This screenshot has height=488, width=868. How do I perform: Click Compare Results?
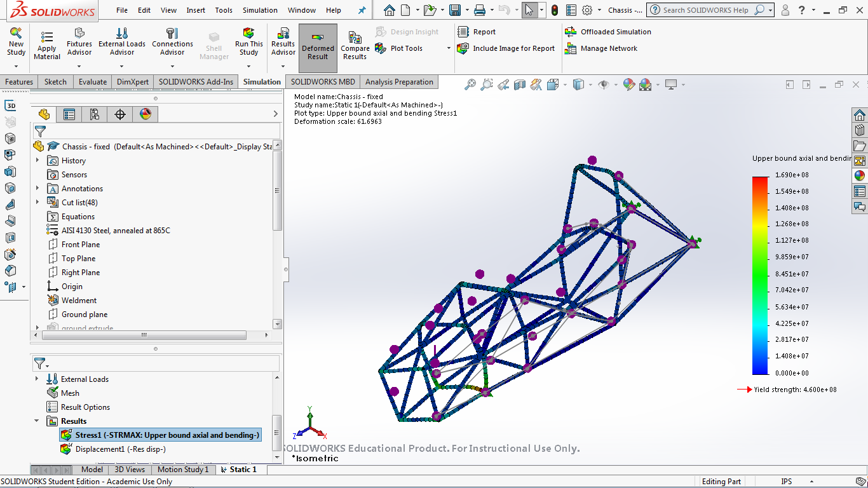355,45
